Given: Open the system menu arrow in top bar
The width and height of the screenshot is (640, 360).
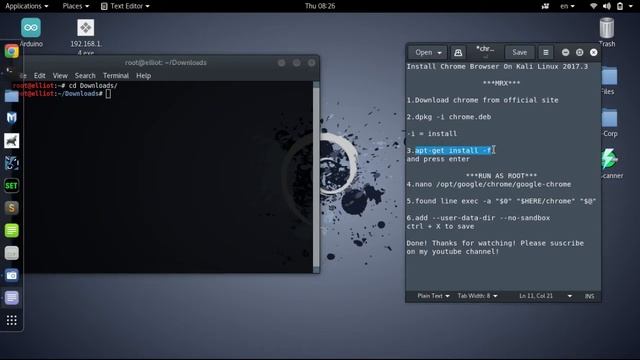Looking at the screenshot, I should pyautogui.click(x=631, y=6).
